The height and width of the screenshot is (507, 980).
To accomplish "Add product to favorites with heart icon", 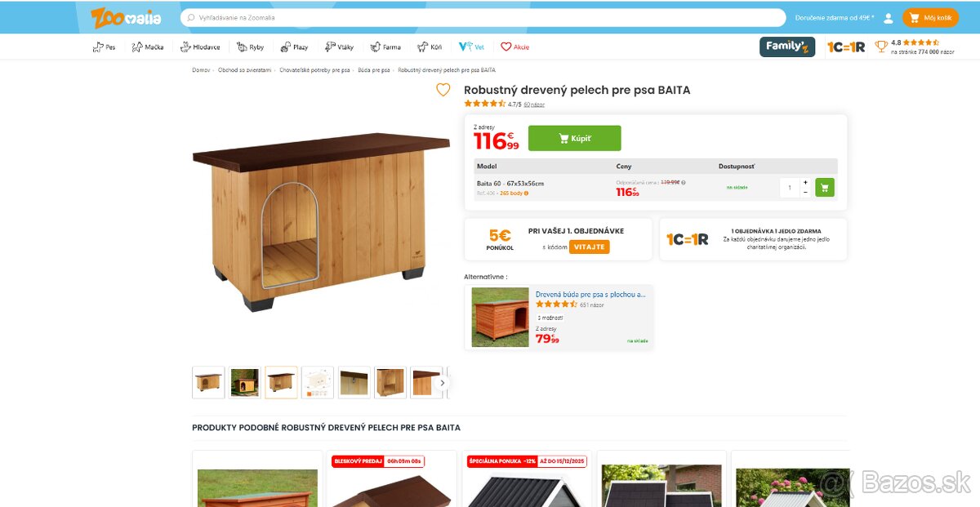I will 443,90.
